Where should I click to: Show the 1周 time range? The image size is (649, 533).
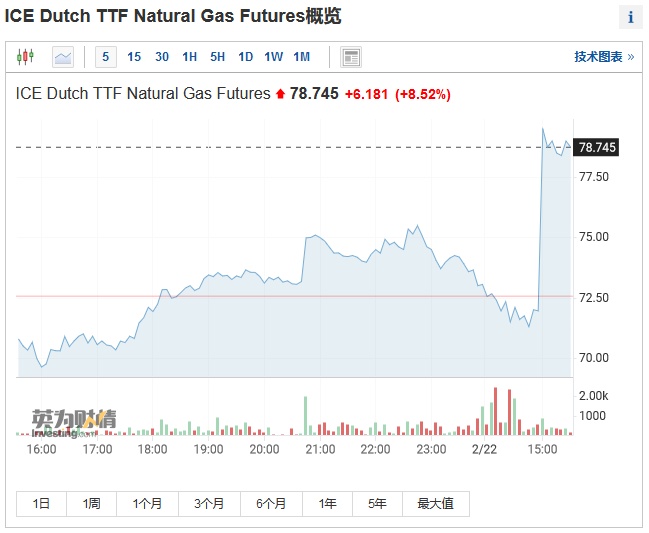(x=91, y=504)
